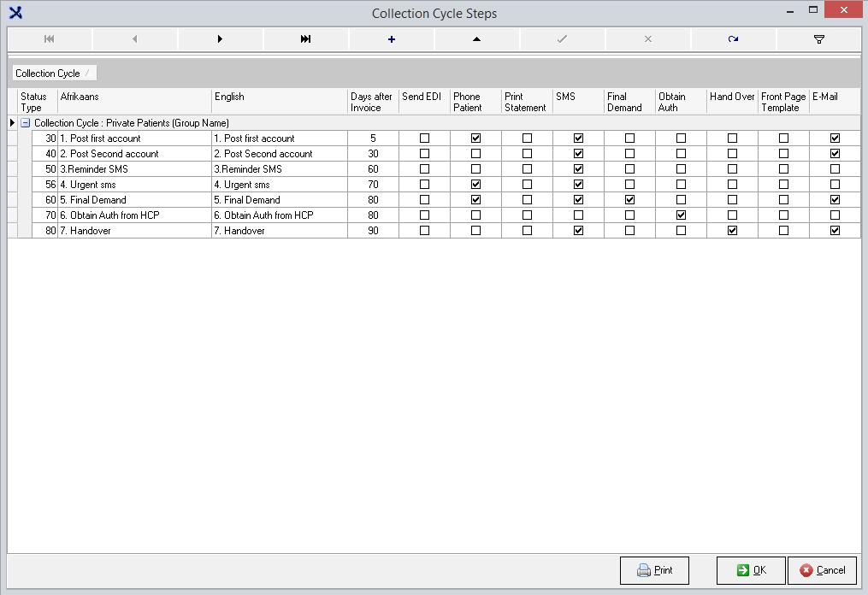Select Days after Invoice value 90
This screenshot has width=868, height=595.
pyautogui.click(x=373, y=230)
